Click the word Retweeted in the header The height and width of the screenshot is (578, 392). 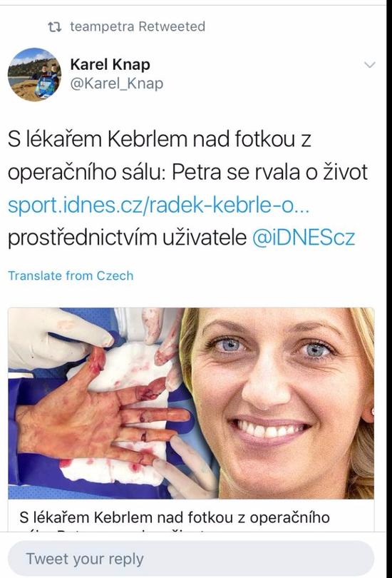[172, 26]
